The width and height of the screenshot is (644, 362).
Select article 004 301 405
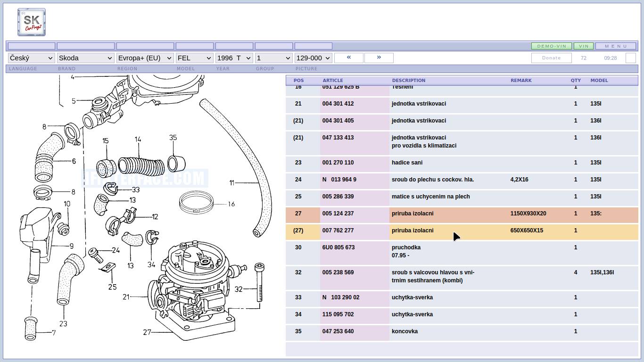(x=338, y=121)
